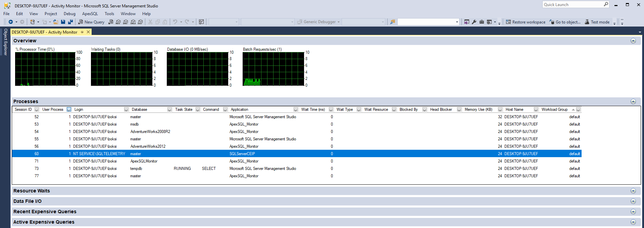Open the MDX query icon

click(x=118, y=22)
